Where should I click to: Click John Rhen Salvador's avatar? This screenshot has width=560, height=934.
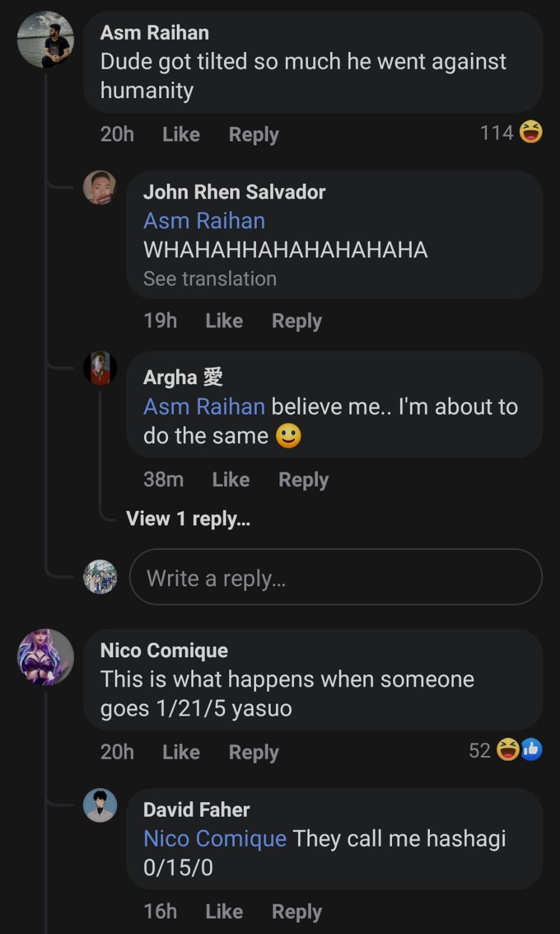coord(100,187)
